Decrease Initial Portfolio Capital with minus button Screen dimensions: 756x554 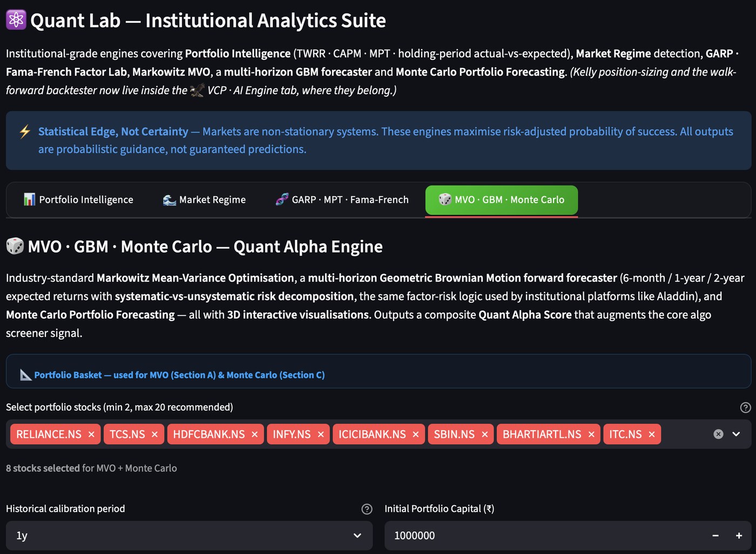(x=715, y=536)
